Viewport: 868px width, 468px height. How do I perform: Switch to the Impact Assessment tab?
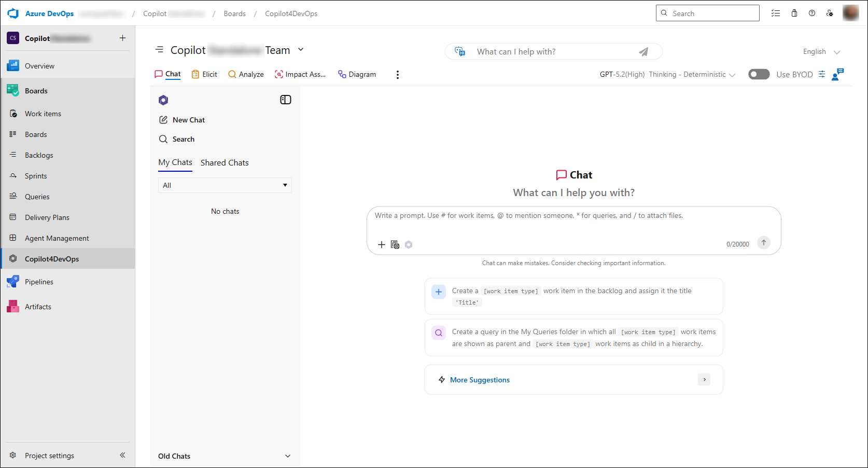pos(300,74)
